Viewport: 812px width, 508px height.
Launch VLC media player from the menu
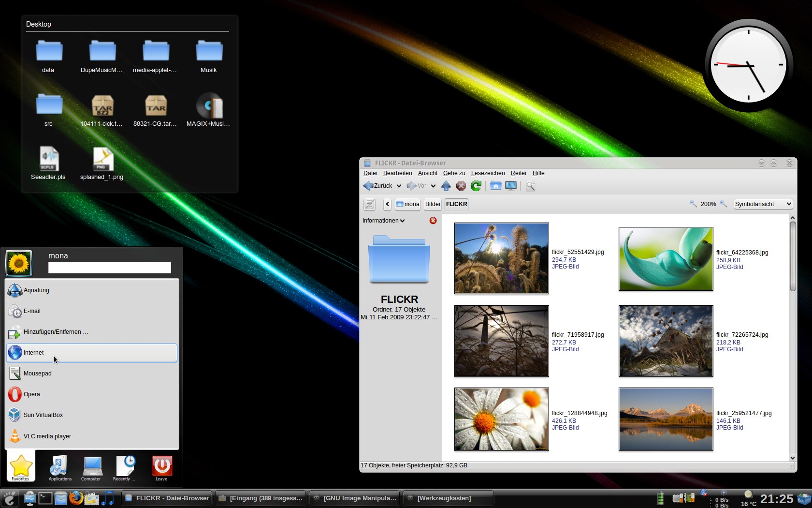pos(92,436)
